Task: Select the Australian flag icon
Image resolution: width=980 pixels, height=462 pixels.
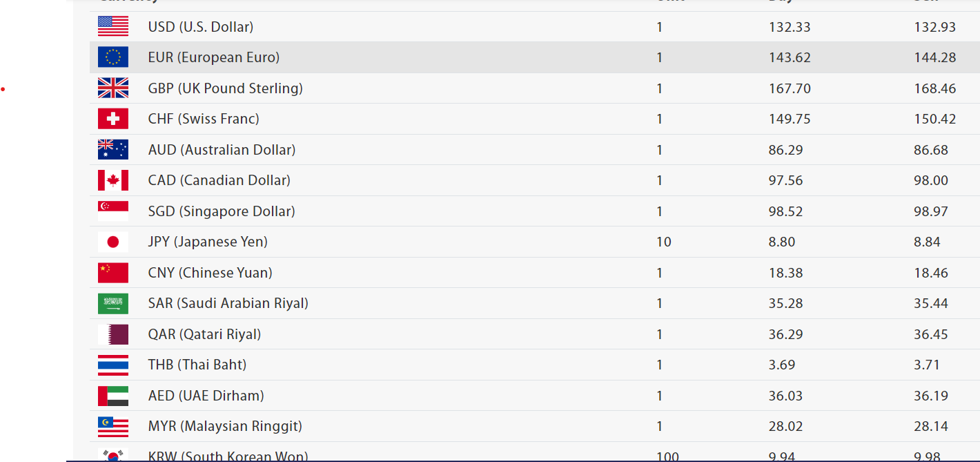Action: 113,150
